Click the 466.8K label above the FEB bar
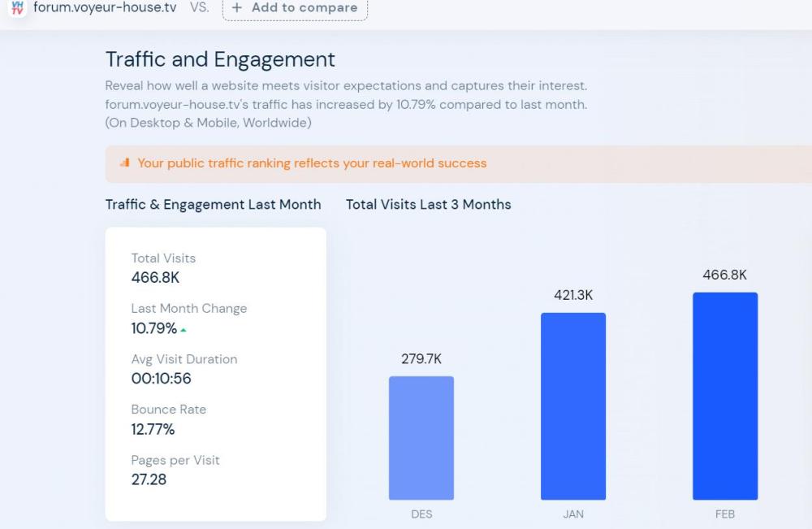This screenshot has width=812, height=529. [x=724, y=275]
